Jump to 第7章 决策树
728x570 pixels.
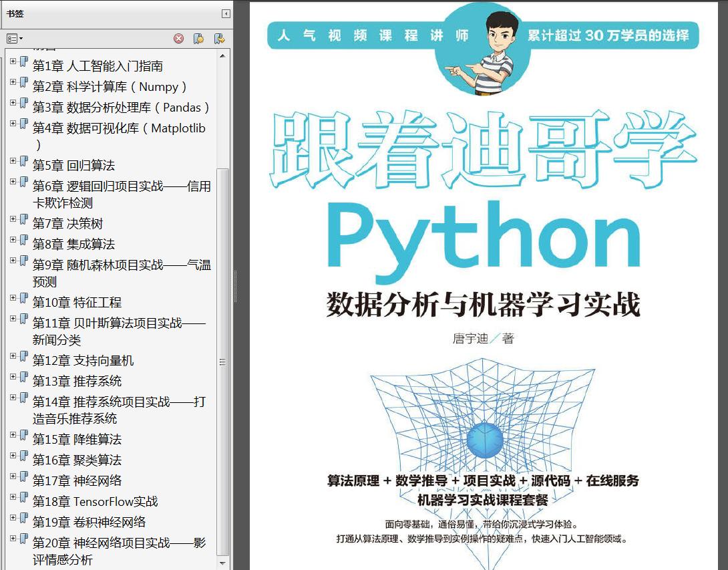coord(67,223)
